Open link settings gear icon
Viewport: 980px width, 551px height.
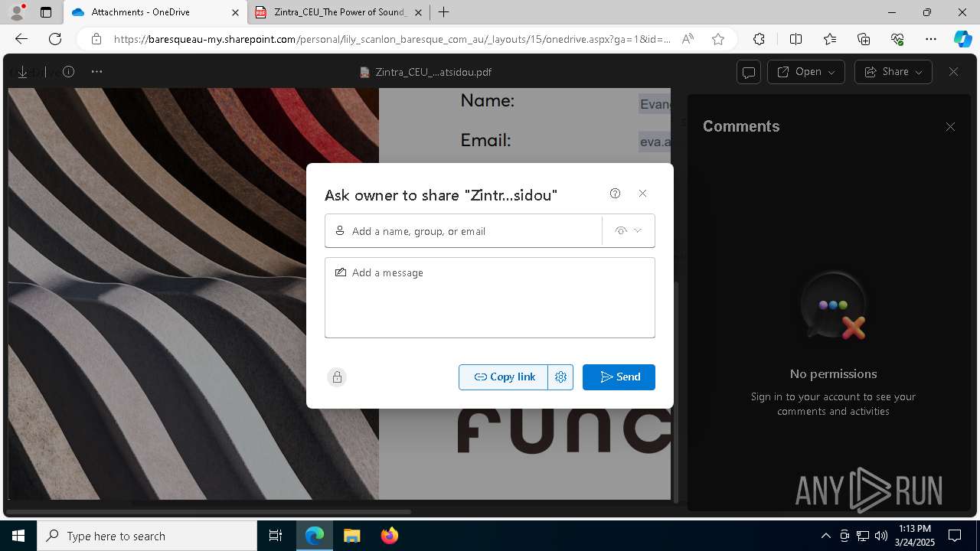click(560, 377)
